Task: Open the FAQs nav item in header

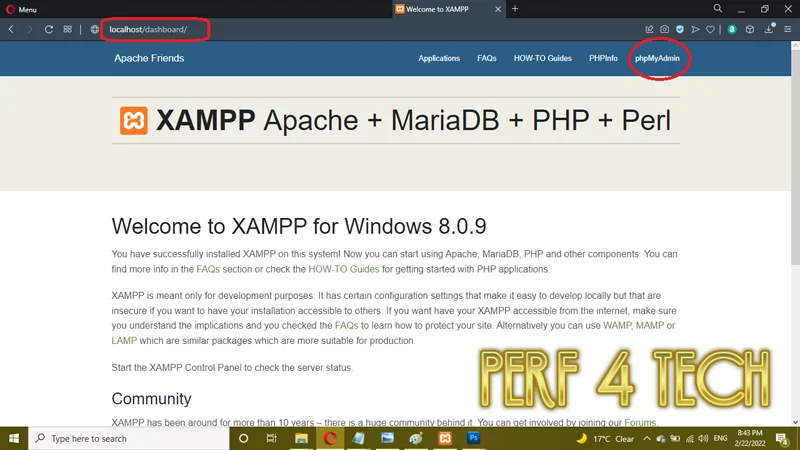Action: (x=487, y=58)
